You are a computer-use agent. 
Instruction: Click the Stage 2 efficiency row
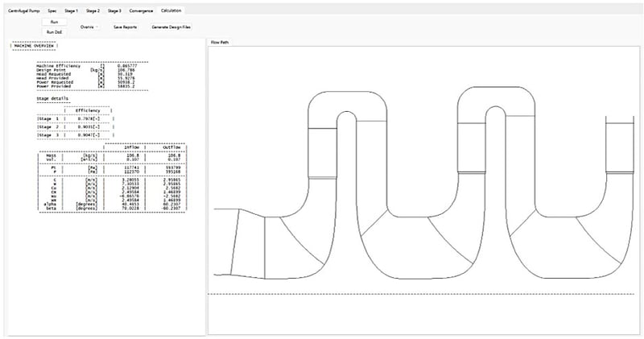click(76, 127)
